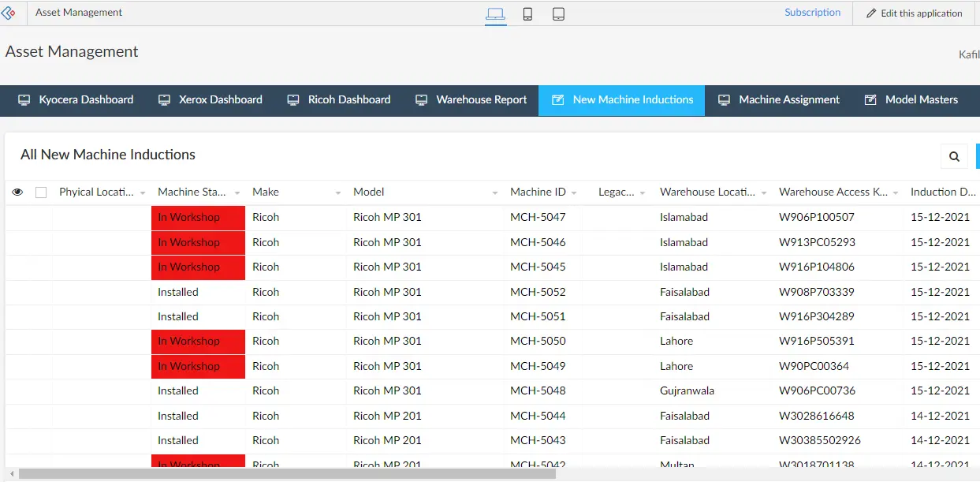Switch to tablet preview using the tablet icon

click(x=558, y=13)
